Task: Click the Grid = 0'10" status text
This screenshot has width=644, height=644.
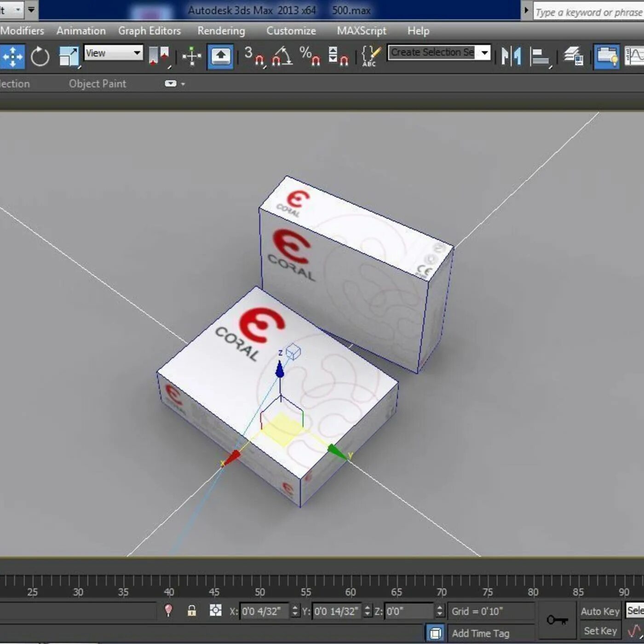Action: [x=477, y=611]
